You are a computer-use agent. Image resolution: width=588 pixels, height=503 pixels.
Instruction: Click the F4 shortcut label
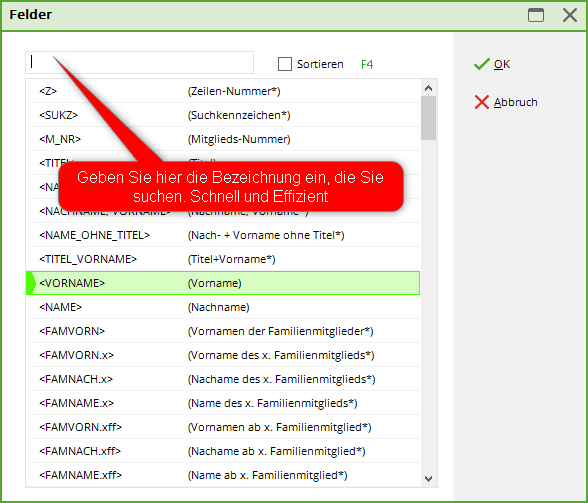pyautogui.click(x=367, y=65)
